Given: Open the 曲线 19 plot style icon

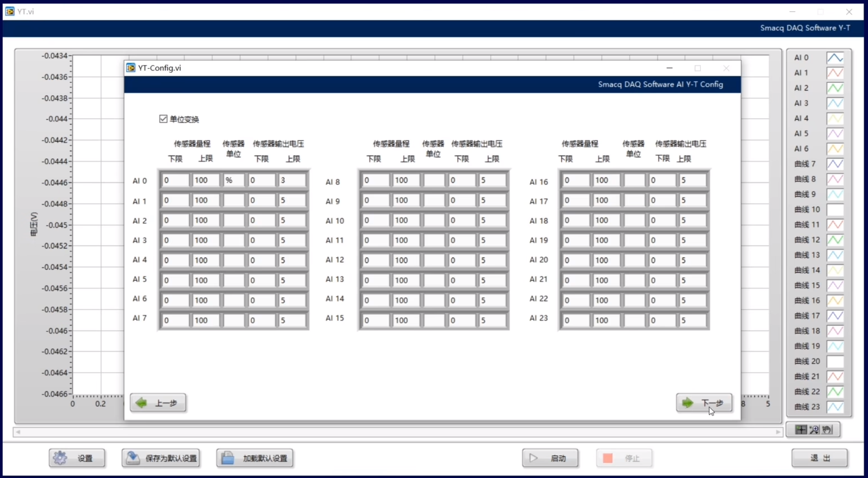Looking at the screenshot, I should point(835,346).
